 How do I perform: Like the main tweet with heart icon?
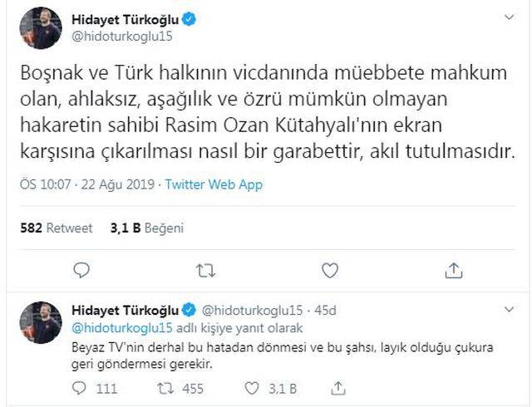pyautogui.click(x=330, y=270)
